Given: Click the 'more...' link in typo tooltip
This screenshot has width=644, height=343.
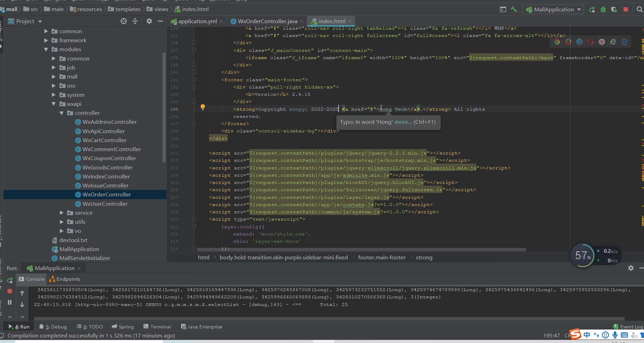Looking at the screenshot, I should 403,122.
